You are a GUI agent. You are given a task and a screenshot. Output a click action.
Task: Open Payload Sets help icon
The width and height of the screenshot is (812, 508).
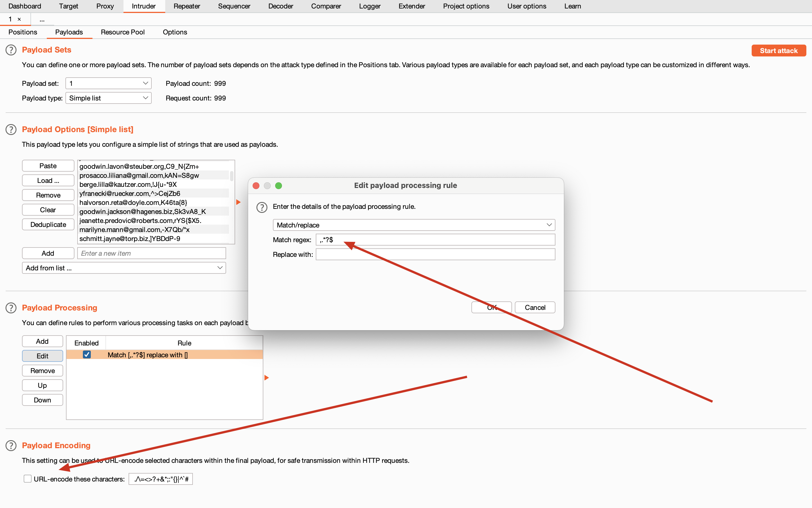coord(11,50)
